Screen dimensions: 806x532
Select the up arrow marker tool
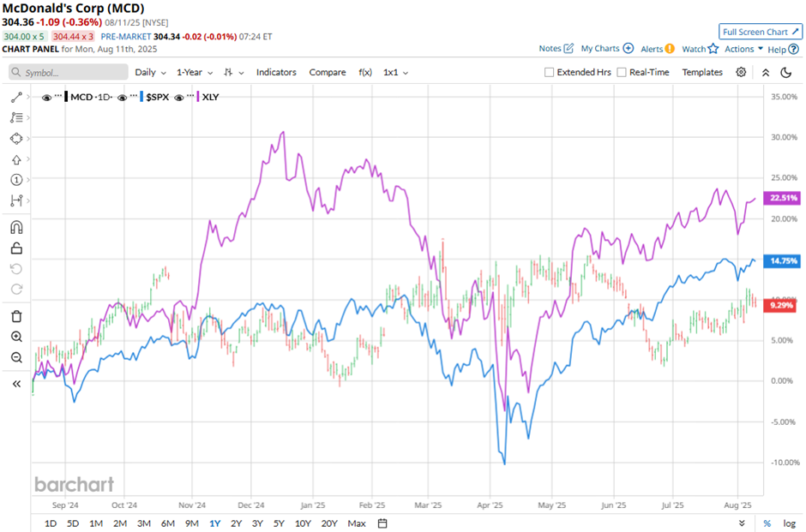(x=16, y=159)
